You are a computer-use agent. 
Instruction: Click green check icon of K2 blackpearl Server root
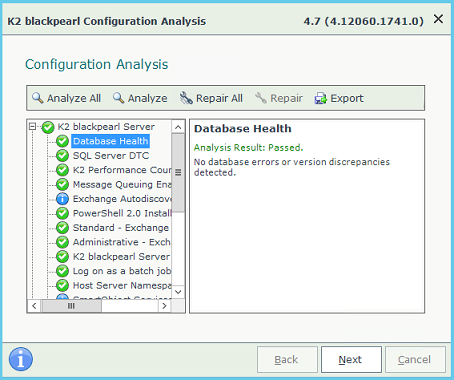pyautogui.click(x=48, y=127)
